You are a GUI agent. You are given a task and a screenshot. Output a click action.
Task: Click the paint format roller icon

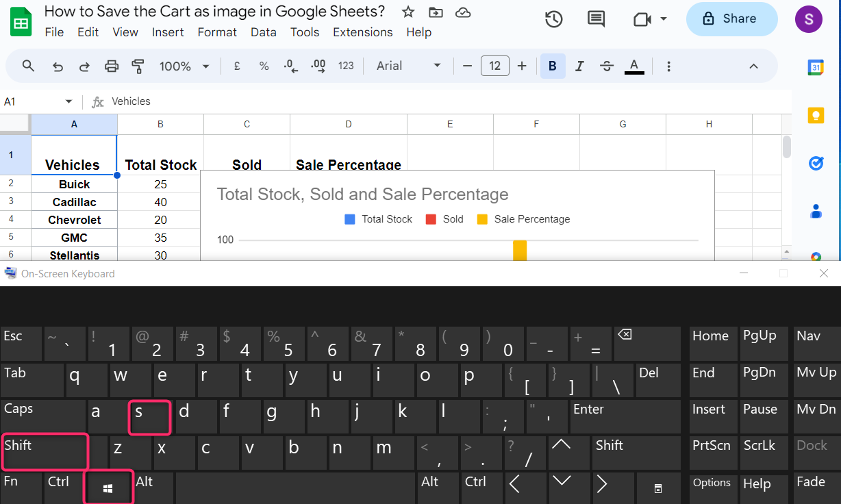coord(138,66)
